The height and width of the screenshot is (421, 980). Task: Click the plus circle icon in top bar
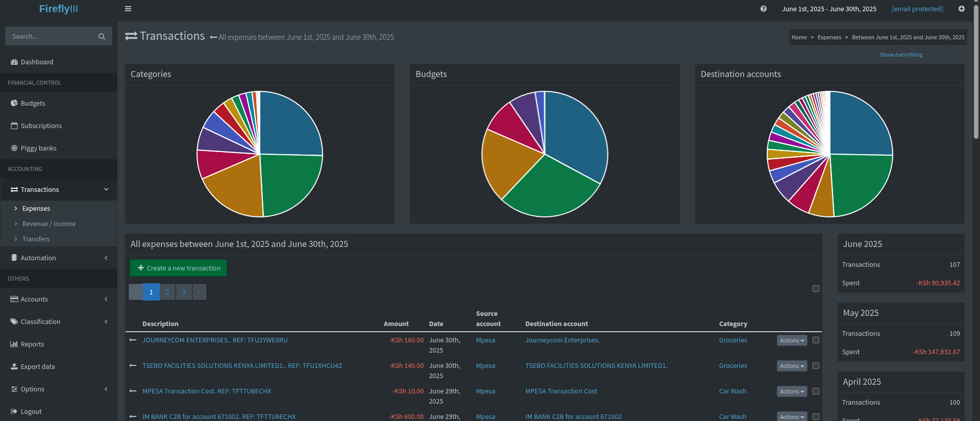tap(961, 9)
